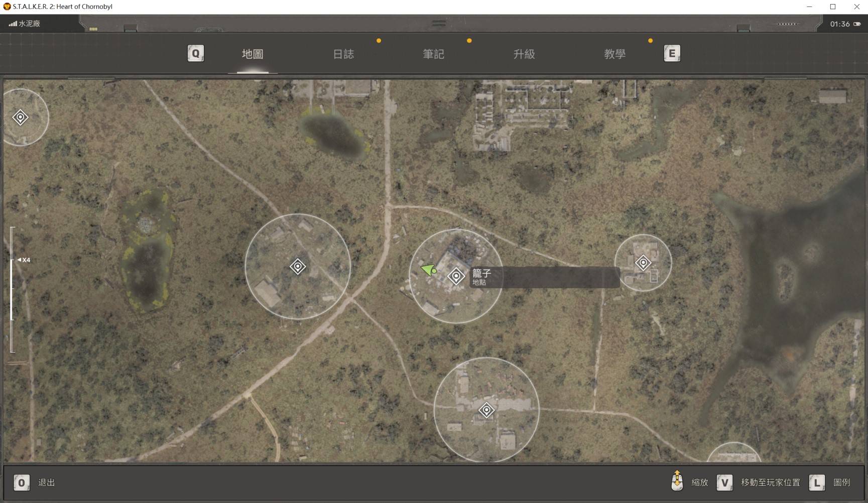Switch to the 地圖 tab
Viewport: 868px width, 503px height.
[x=253, y=54]
